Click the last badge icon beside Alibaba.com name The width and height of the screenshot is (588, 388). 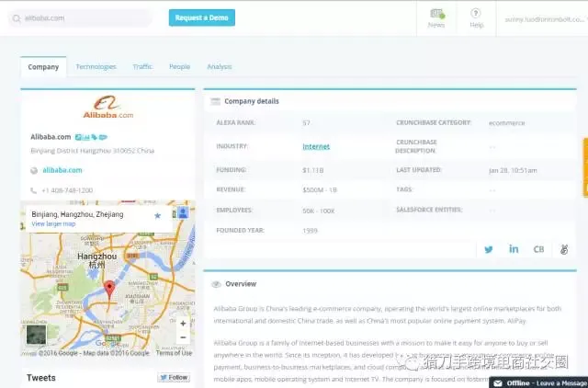point(103,137)
